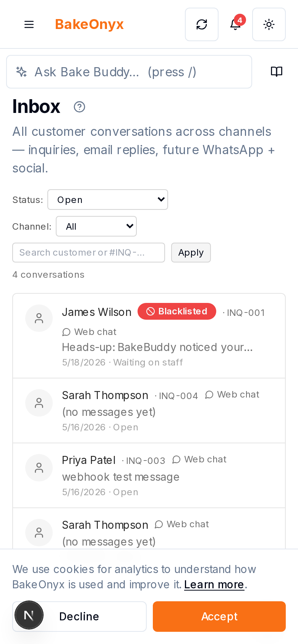Click the Inbox help question mark icon
Screen dimensions: 298x644
tap(79, 107)
